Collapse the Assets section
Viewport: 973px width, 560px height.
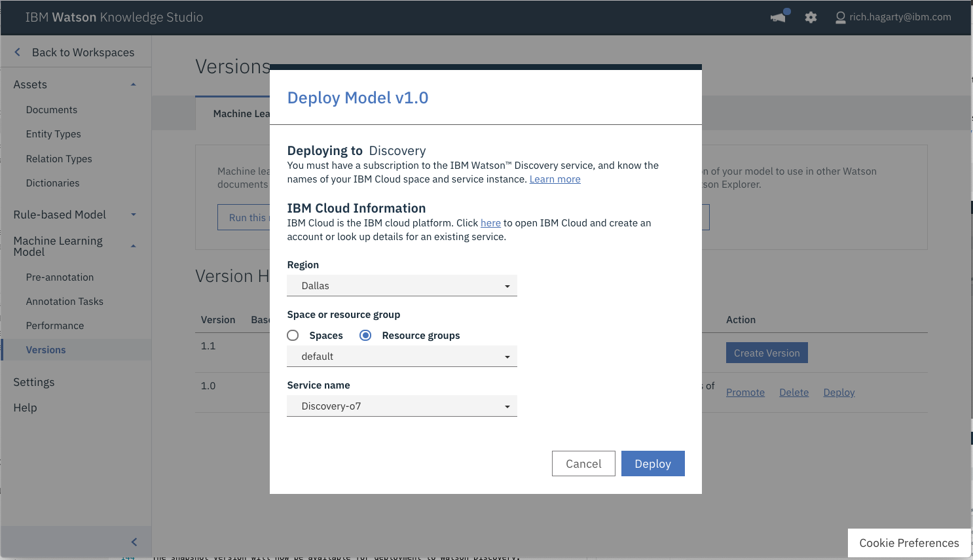coord(134,84)
